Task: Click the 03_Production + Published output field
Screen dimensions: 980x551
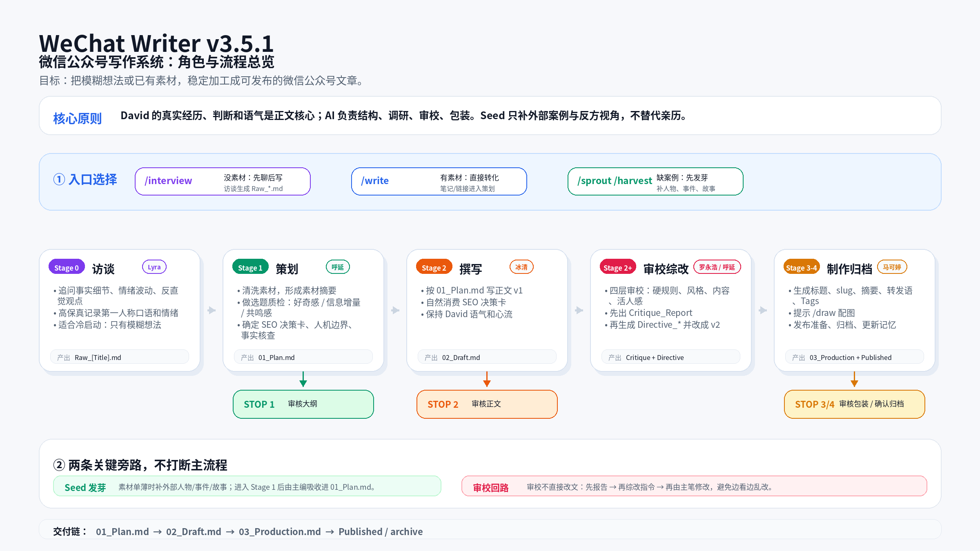Action: (855, 357)
